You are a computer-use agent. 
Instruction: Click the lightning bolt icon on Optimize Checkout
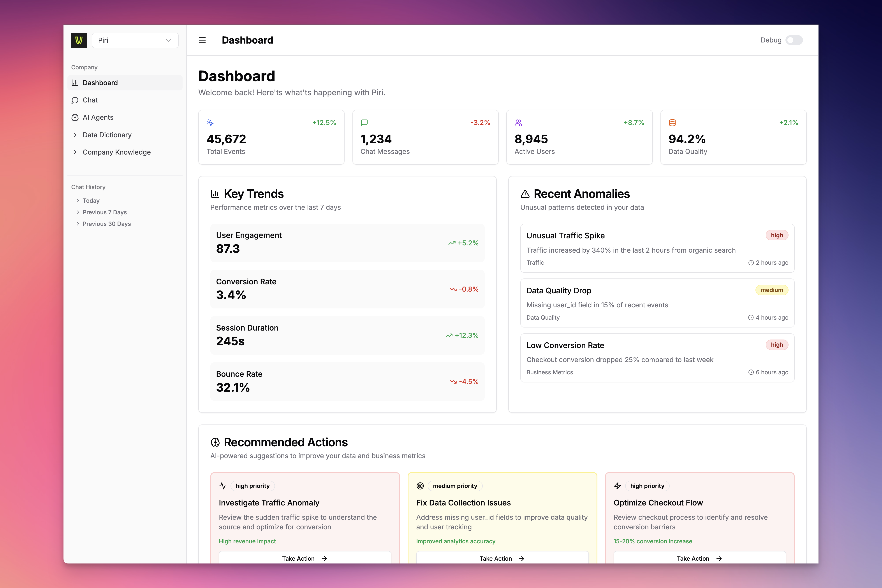tap(617, 486)
